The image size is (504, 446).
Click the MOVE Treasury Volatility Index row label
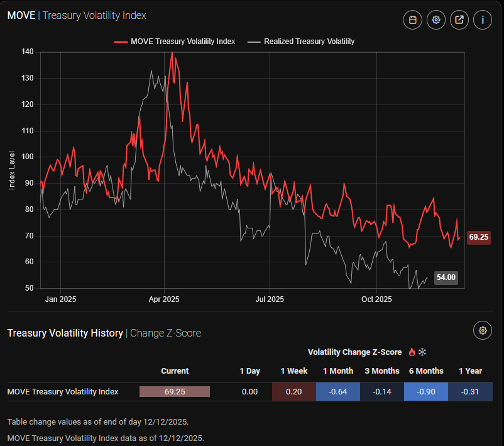[62, 391]
